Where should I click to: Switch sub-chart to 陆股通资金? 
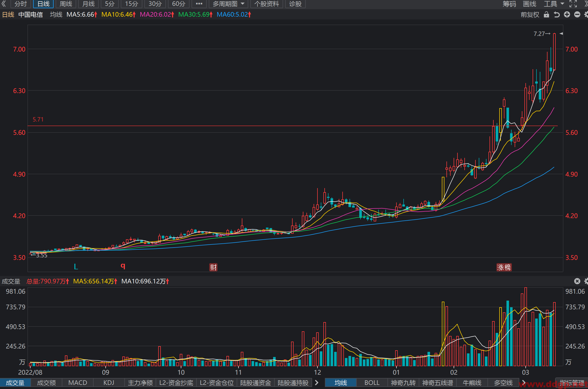256,383
